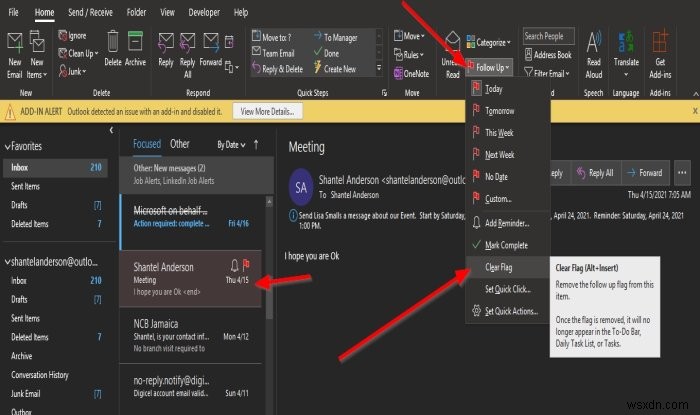
Task: Open the By Date sort dropdown
Action: point(231,145)
